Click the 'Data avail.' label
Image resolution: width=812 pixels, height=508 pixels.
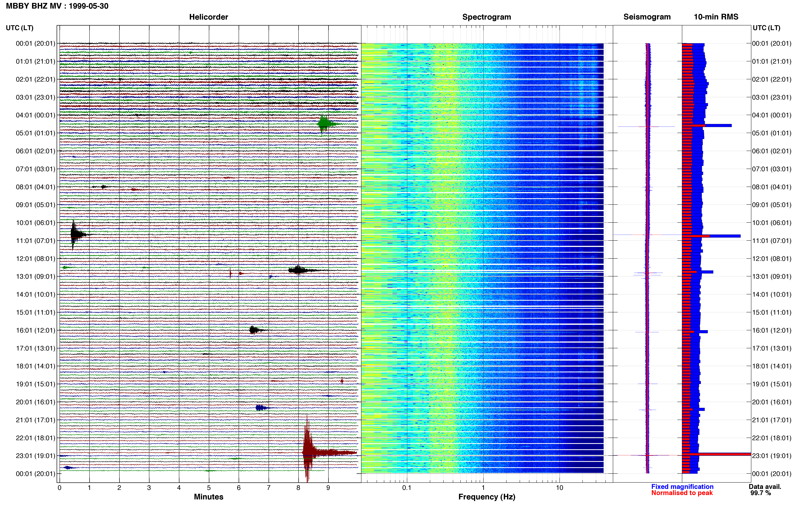click(x=765, y=486)
